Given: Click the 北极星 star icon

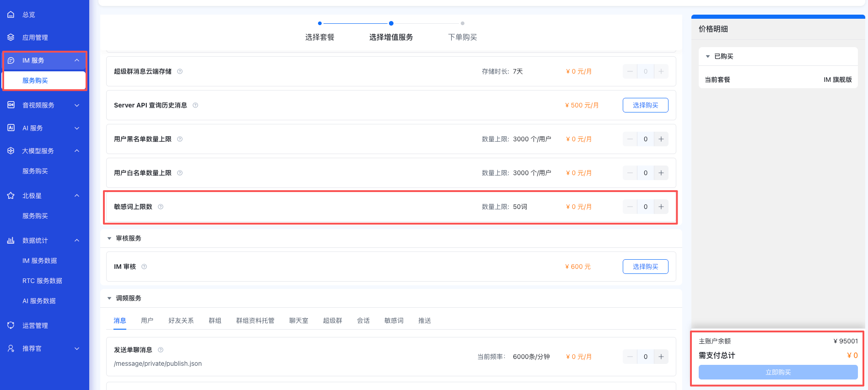Looking at the screenshot, I should click(11, 196).
